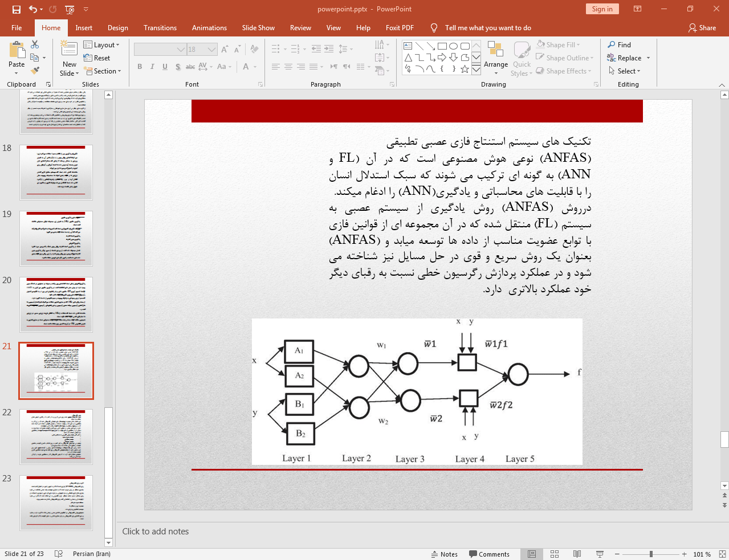This screenshot has width=729, height=560.
Task: Toggle center text alignment
Action: (x=288, y=67)
